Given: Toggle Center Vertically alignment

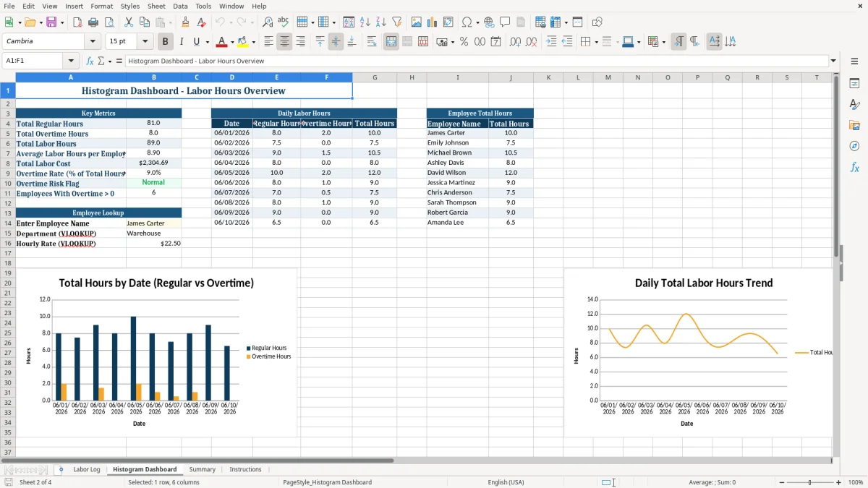Looking at the screenshot, I should coord(336,42).
